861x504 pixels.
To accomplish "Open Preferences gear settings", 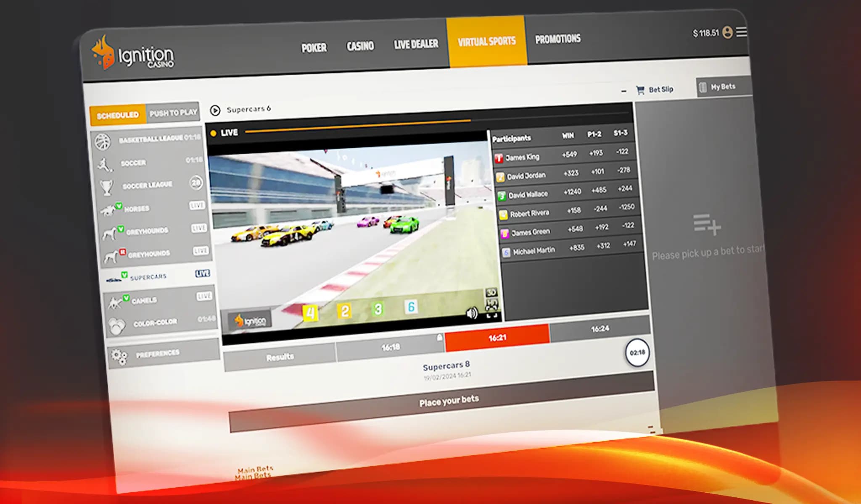I will [x=119, y=357].
